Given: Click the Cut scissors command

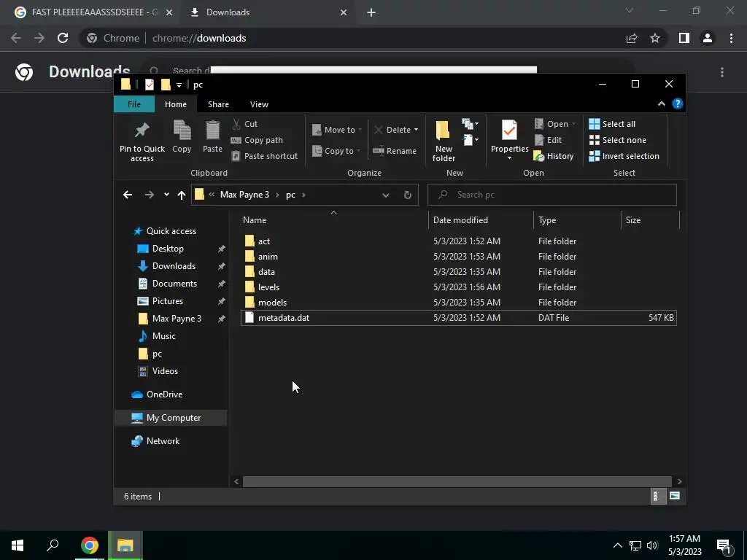Looking at the screenshot, I should tap(245, 124).
